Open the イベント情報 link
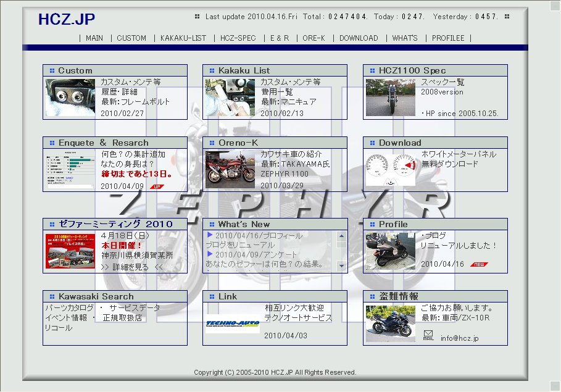 (66, 318)
